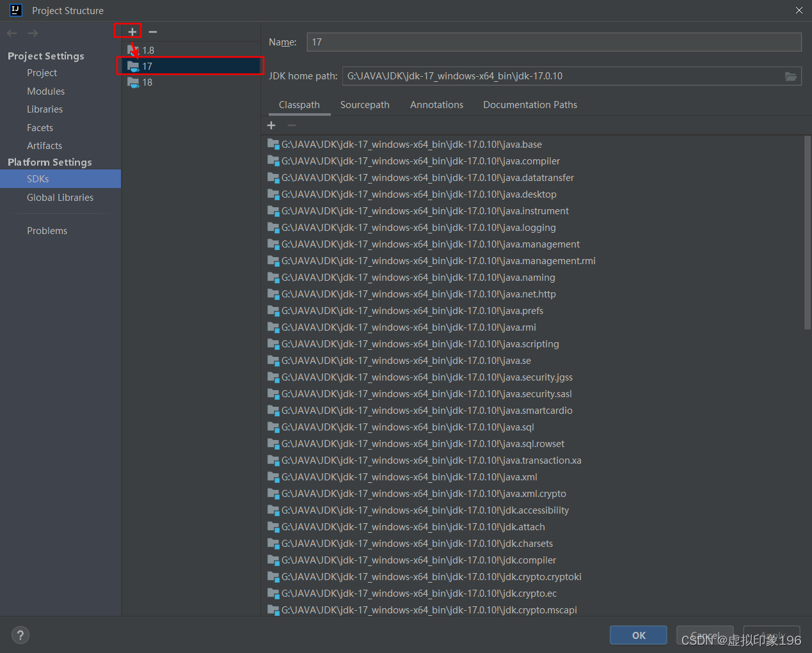Click the forward navigation arrow
The image size is (812, 653).
(x=33, y=33)
